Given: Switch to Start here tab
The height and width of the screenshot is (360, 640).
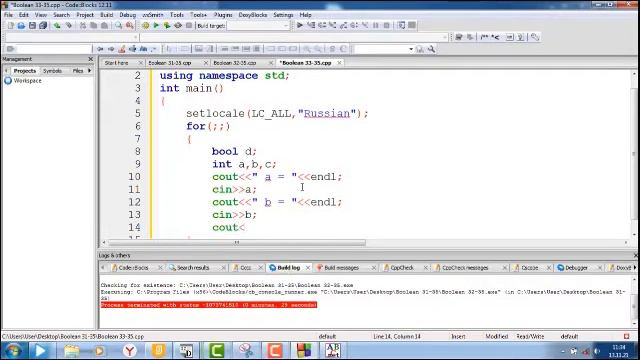Looking at the screenshot, I should 116,63.
